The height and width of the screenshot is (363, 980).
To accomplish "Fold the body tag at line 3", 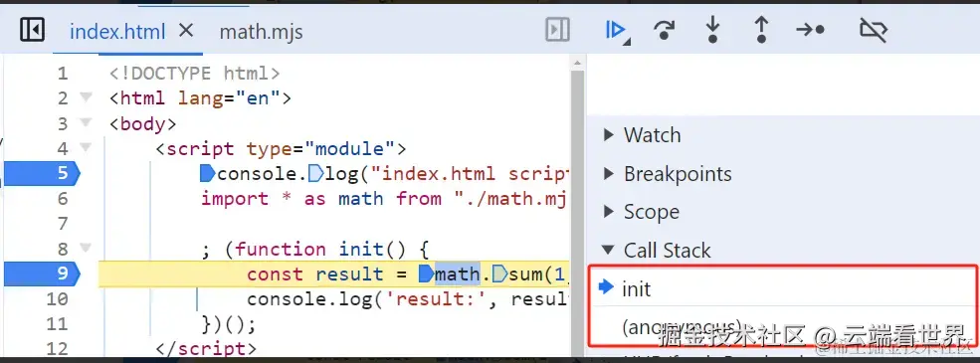I will [x=86, y=123].
